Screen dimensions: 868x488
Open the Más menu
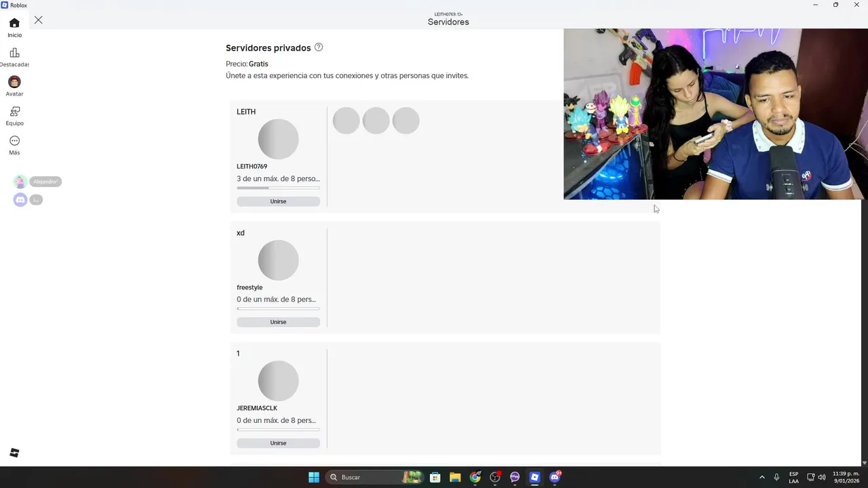click(14, 145)
